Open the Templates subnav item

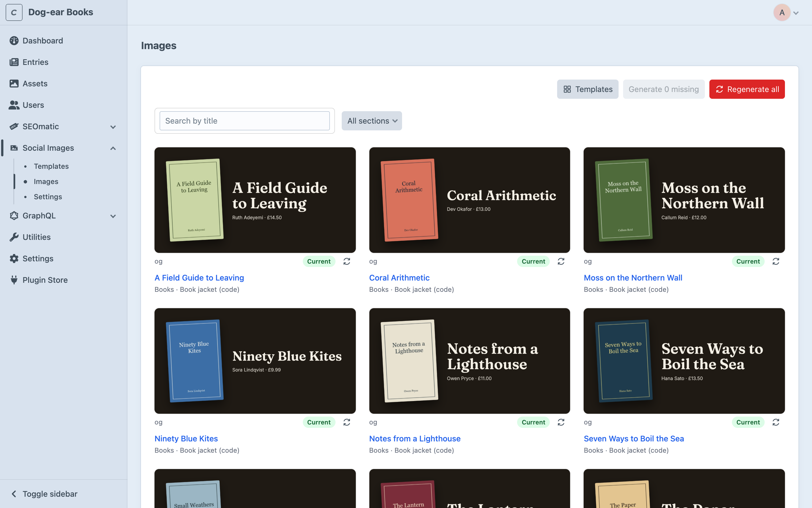[51, 166]
